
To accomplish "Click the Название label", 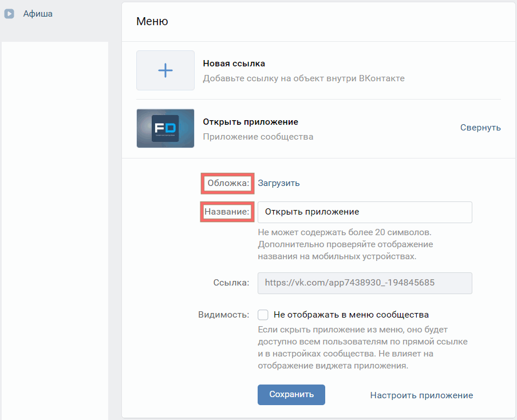I will pyautogui.click(x=227, y=212).
